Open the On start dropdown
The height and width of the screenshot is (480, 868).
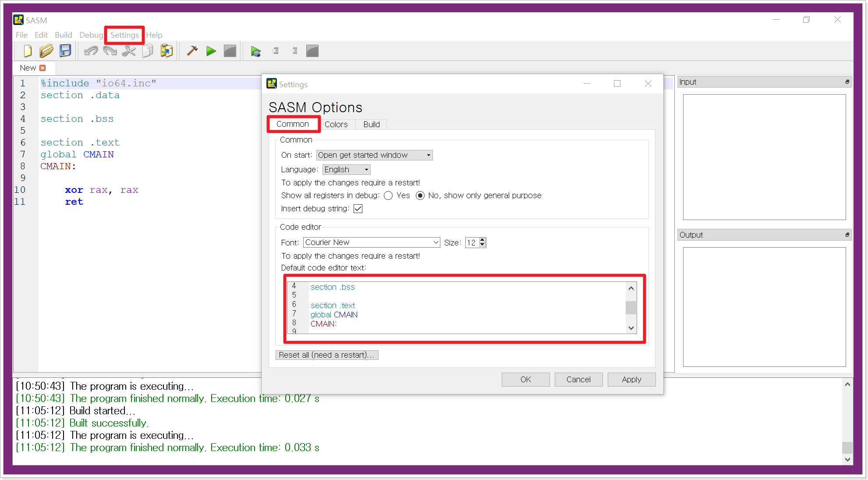tap(374, 155)
